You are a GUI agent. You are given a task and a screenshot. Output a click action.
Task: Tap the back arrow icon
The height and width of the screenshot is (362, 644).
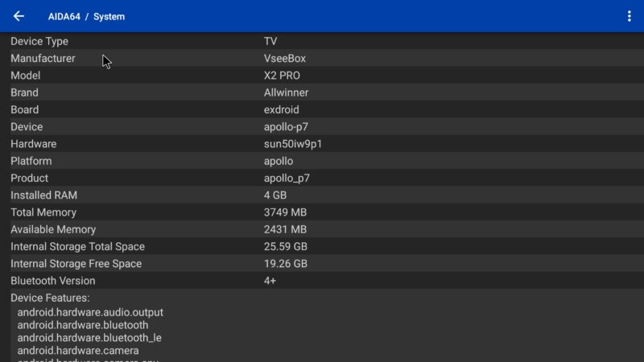pos(19,16)
